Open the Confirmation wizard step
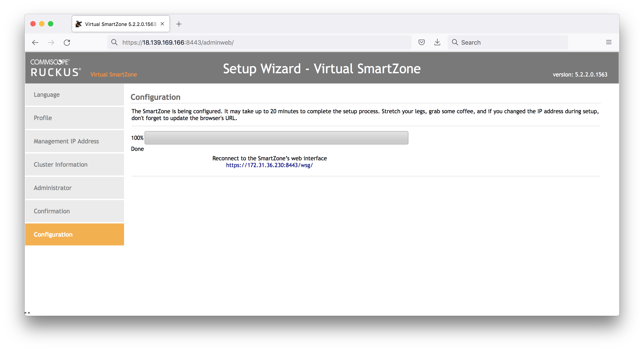The image size is (644, 351). point(75,211)
